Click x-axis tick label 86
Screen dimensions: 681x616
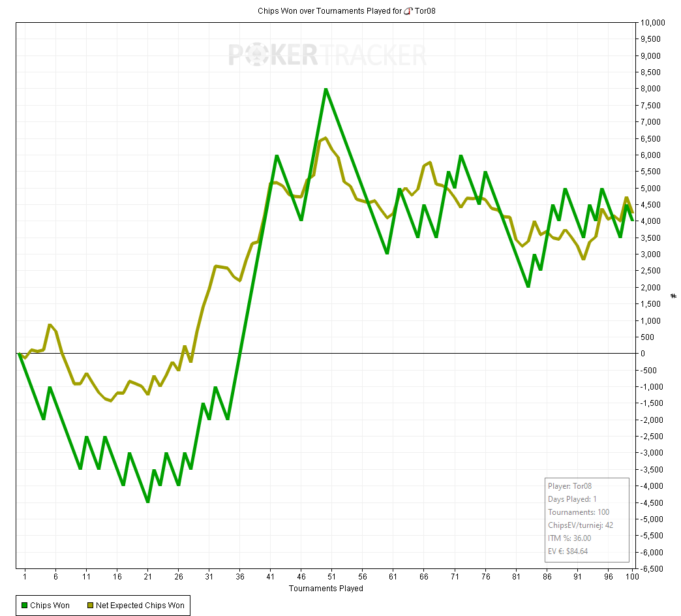(x=547, y=576)
